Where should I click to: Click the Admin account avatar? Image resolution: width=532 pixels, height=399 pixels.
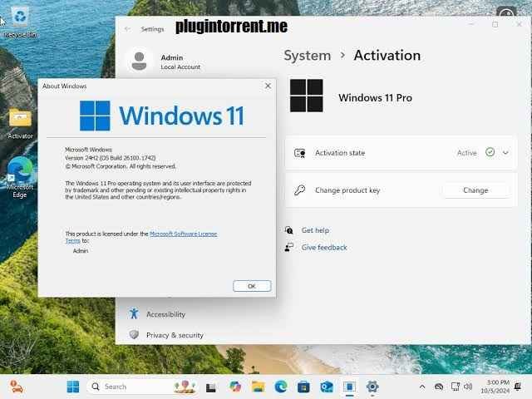click(x=139, y=62)
